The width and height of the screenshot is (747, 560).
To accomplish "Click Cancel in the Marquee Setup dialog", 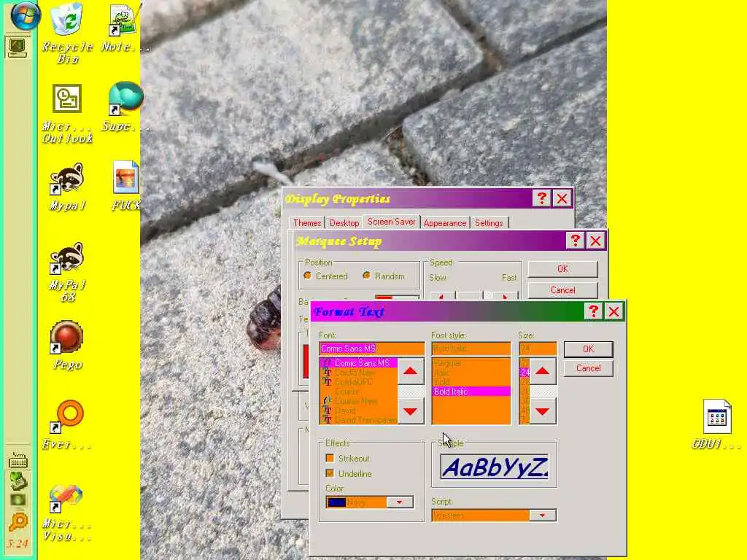I will pos(562,290).
